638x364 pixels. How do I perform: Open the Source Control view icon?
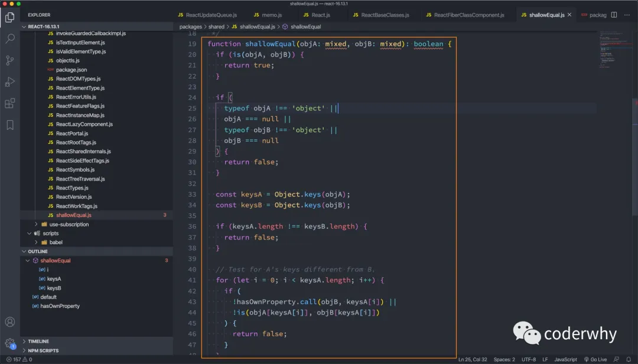coord(10,60)
